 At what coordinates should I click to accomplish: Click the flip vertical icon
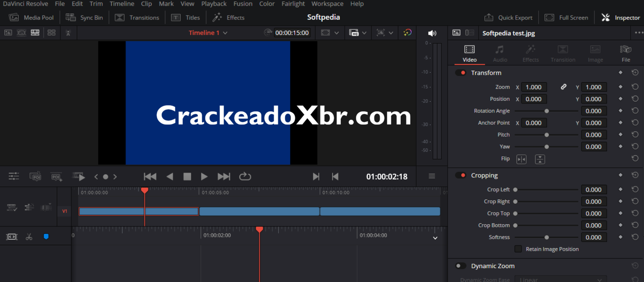coord(540,159)
